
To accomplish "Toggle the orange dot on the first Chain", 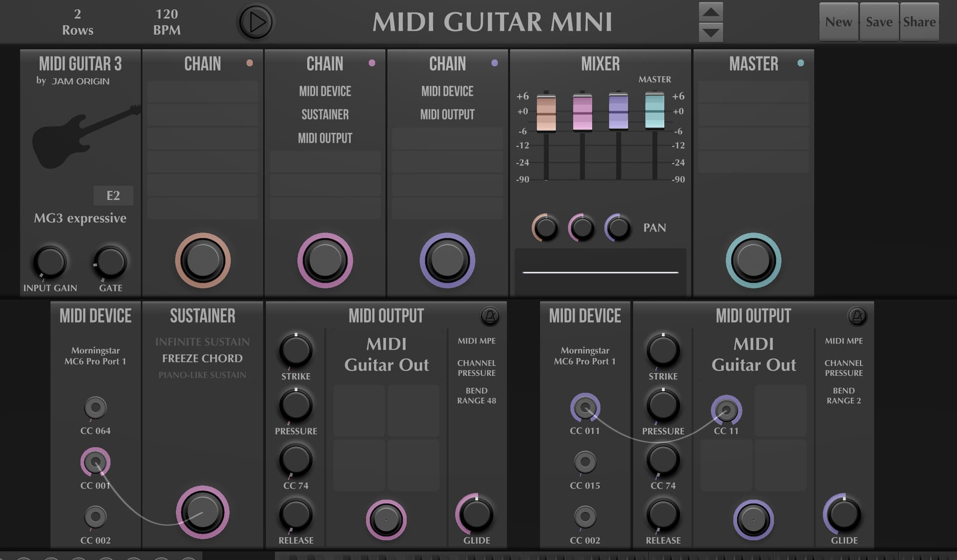I will coord(250,63).
